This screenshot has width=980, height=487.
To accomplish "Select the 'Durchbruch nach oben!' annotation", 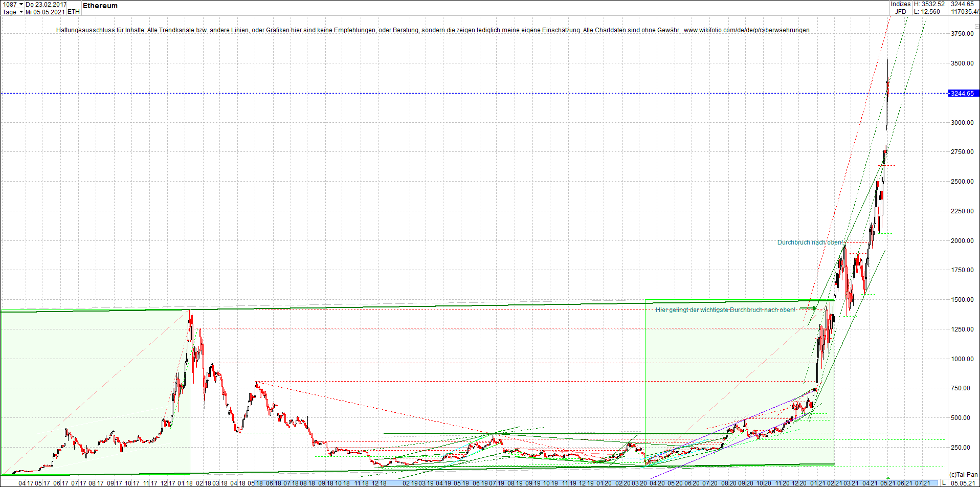I will 810,242.
